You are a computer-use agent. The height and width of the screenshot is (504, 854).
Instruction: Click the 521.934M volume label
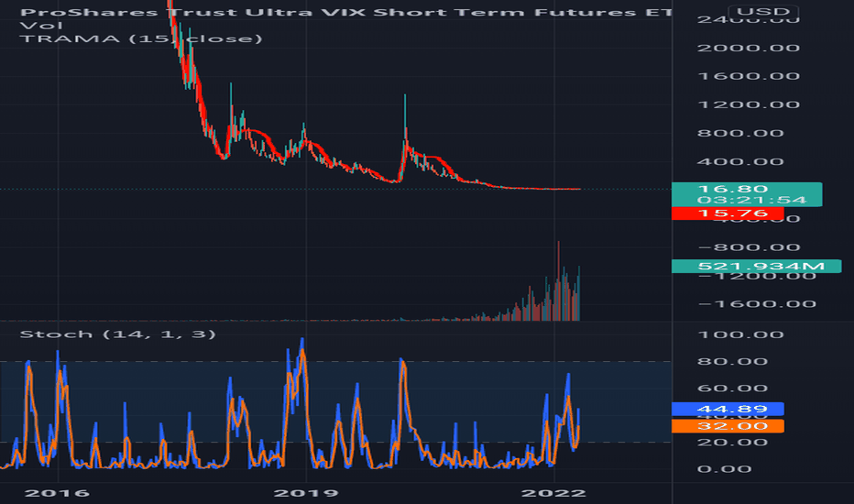757,266
